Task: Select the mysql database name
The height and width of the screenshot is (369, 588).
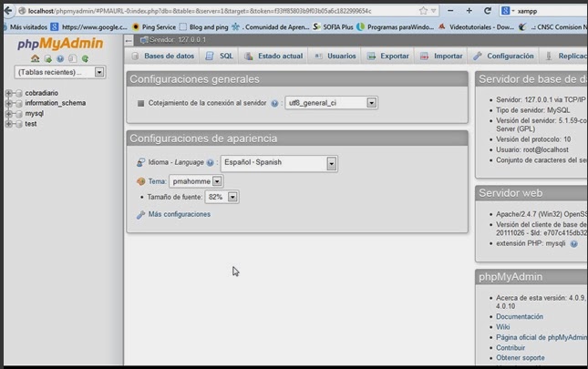Action: (x=34, y=114)
